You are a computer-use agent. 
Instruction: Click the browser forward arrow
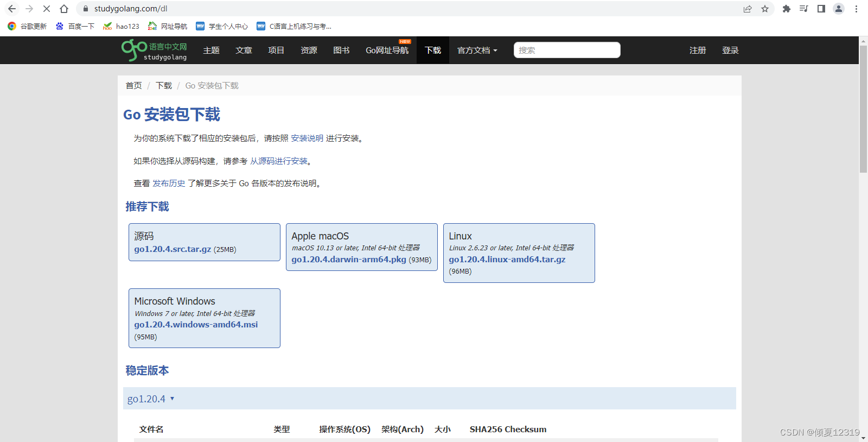29,9
